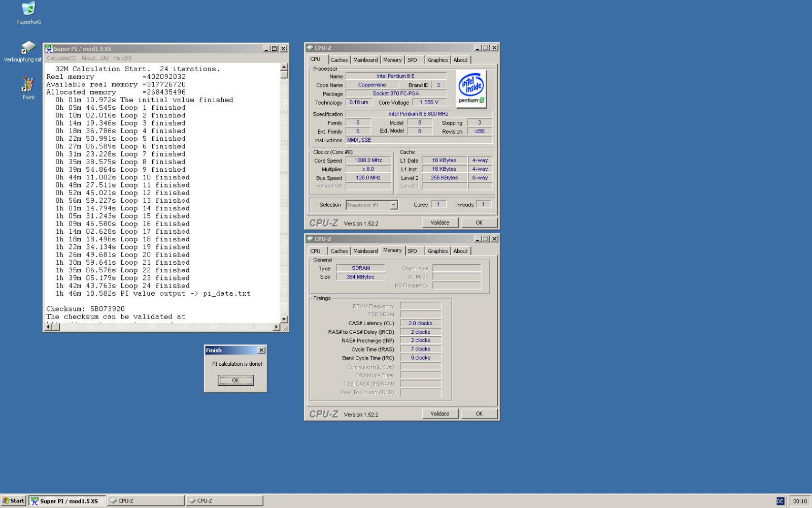The image size is (812, 508).
Task: Click the upper CPU-Z window title icon
Action: [x=310, y=48]
